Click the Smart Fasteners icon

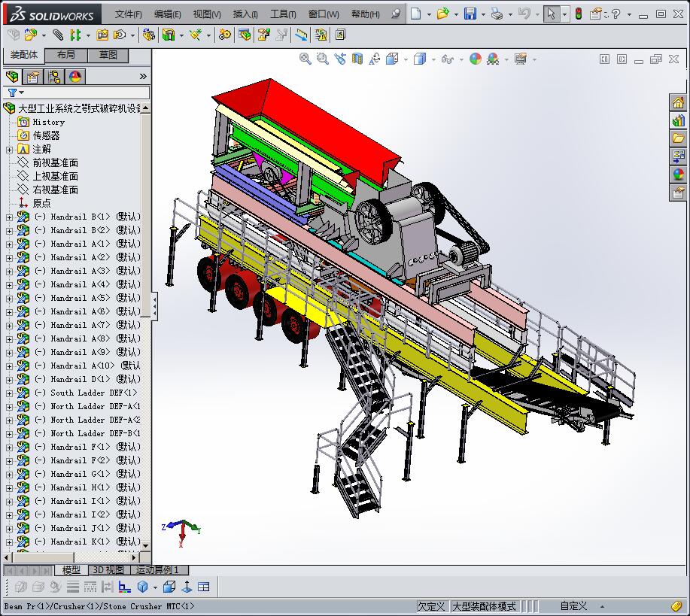pyautogui.click(x=102, y=35)
